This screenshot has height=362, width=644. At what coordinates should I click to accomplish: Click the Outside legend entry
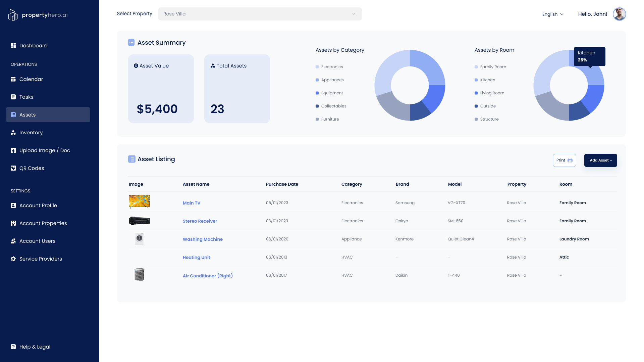[485, 106]
